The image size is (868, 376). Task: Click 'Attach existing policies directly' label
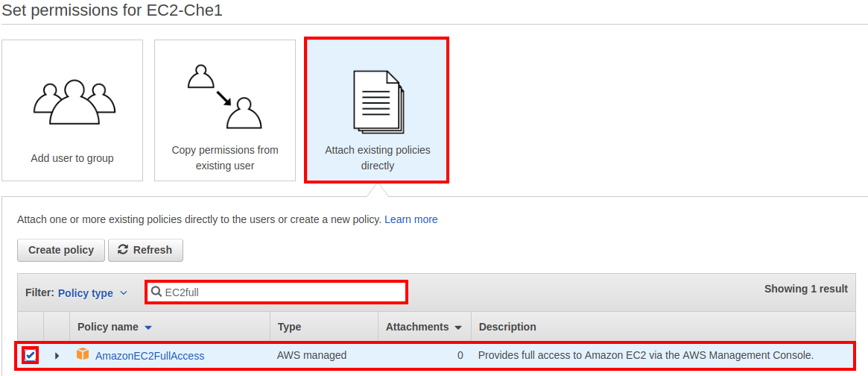tap(378, 157)
